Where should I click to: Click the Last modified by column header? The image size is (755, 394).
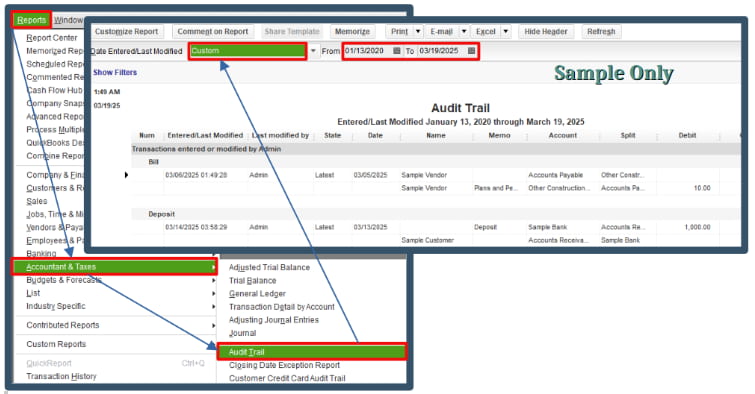click(x=280, y=135)
